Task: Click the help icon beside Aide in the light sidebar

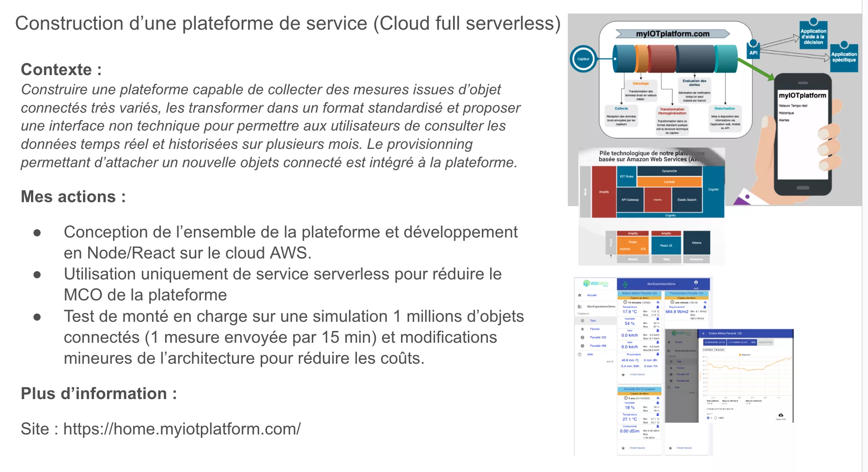Action: coord(580,354)
